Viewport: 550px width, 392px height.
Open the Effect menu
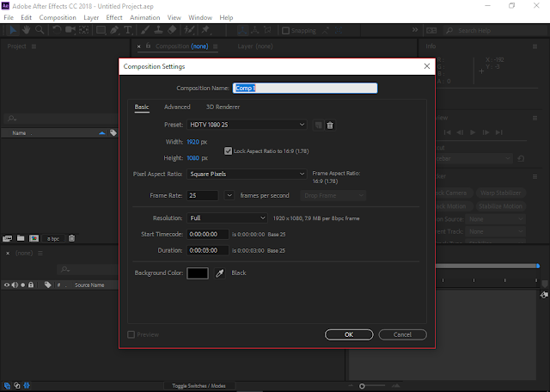click(114, 17)
